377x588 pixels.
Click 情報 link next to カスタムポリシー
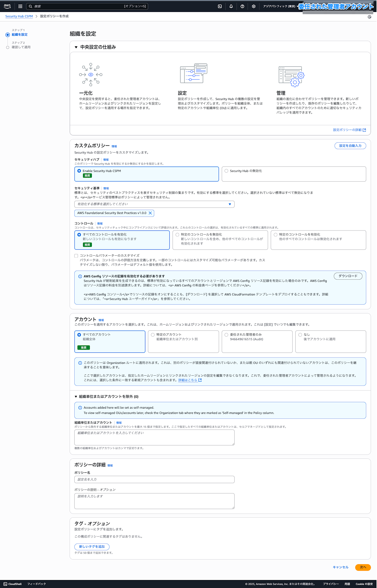tap(114, 146)
